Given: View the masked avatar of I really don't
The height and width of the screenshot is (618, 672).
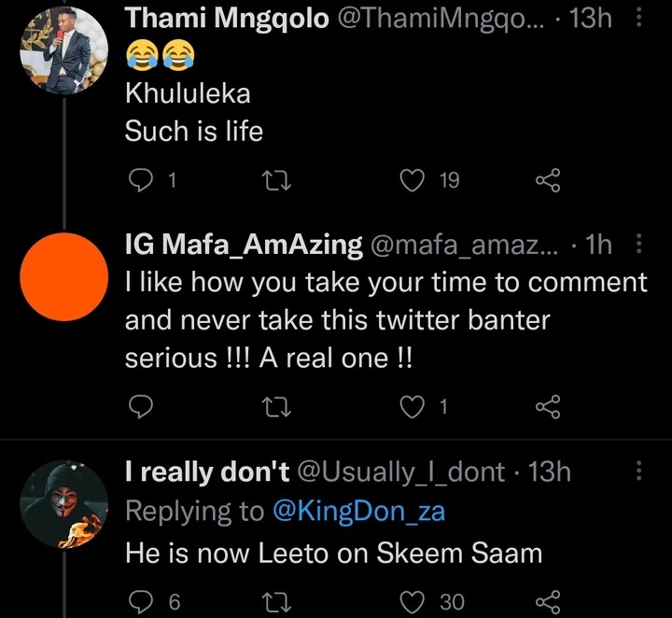Looking at the screenshot, I should coord(63,504).
